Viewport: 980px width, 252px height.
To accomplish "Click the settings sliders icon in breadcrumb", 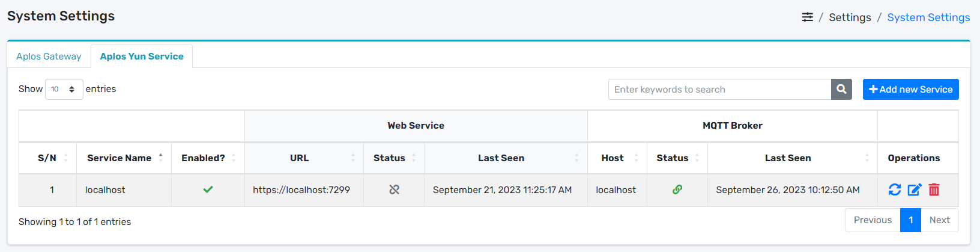I will (808, 17).
